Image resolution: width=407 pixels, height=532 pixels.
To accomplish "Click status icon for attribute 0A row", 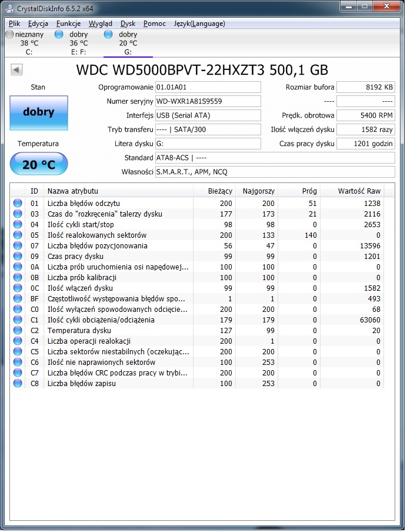I will [18, 267].
